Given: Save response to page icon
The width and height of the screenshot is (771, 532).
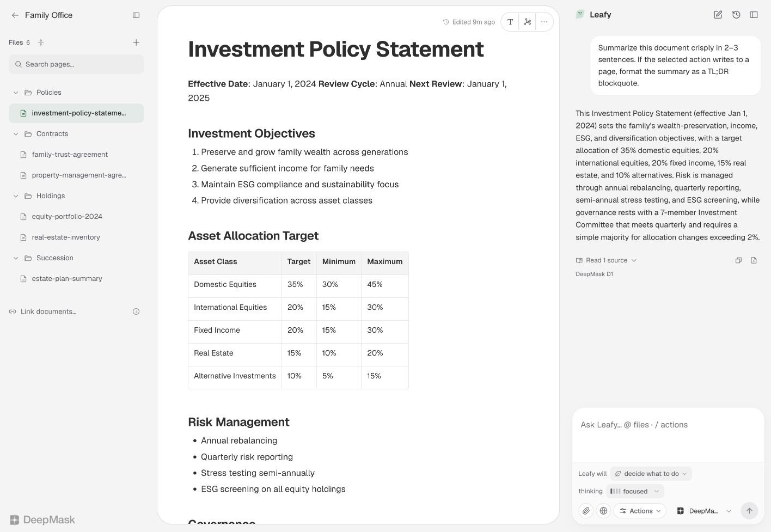Looking at the screenshot, I should (754, 260).
